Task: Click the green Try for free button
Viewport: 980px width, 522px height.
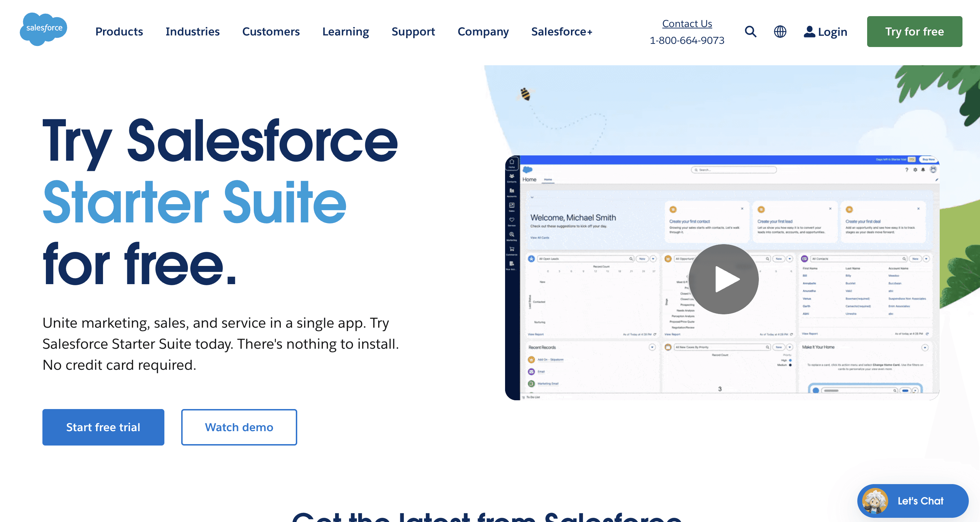Action: [x=914, y=32]
